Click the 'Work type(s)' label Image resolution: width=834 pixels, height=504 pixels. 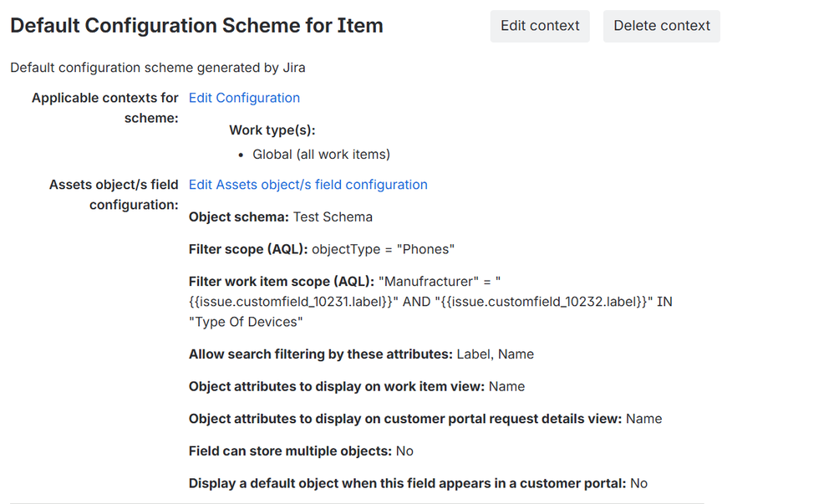click(272, 130)
